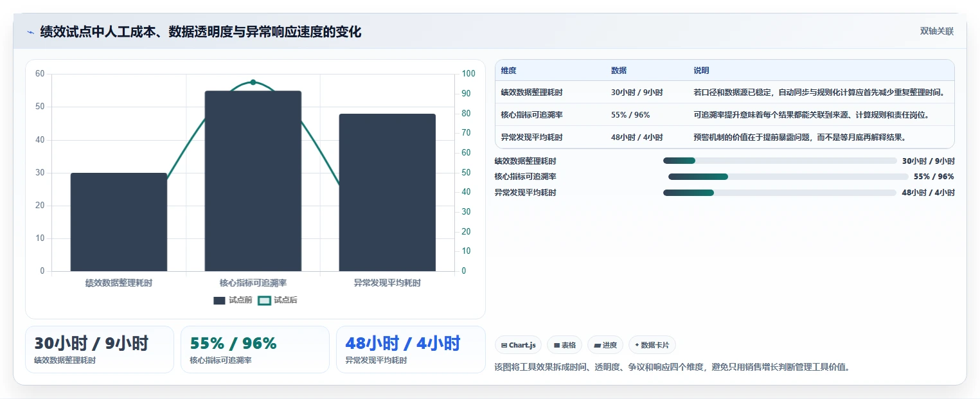The image size is (980, 399).
Task: Click x-axis label 核心指标可追溯率
Action: 253,283
